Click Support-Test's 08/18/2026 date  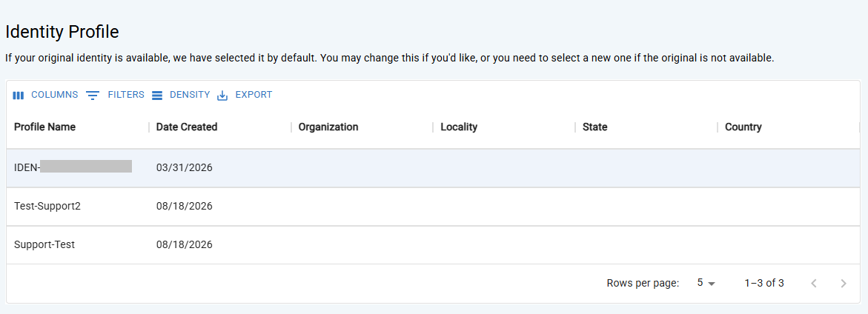tap(185, 244)
